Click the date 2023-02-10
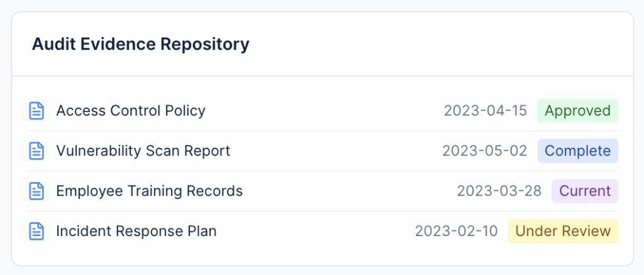Image resolution: width=644 pixels, height=275 pixels. click(x=457, y=231)
